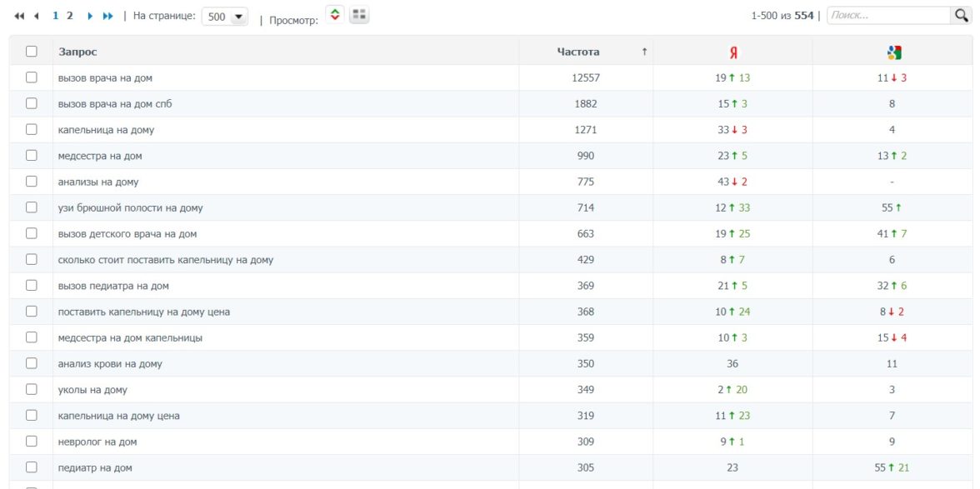The image size is (980, 489).
Task: Open the per-page 500 dropdown
Action: point(224,17)
